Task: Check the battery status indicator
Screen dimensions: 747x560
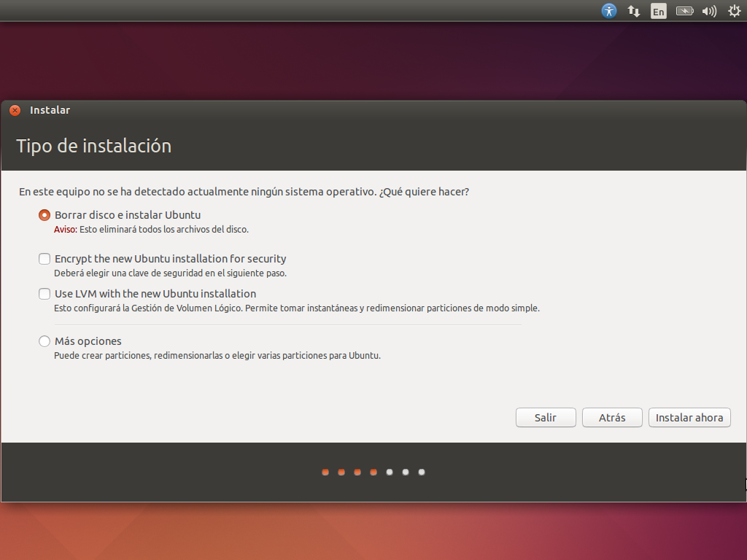Action: tap(684, 11)
